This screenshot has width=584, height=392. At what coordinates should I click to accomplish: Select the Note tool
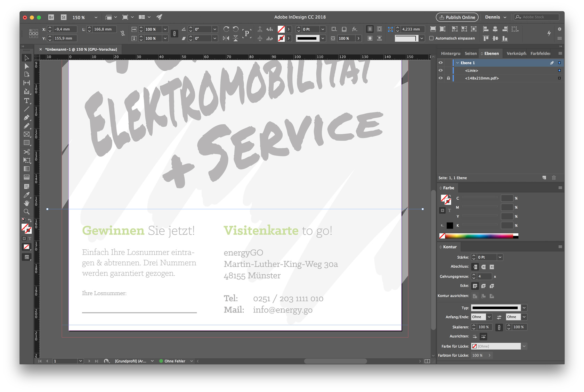(x=26, y=187)
